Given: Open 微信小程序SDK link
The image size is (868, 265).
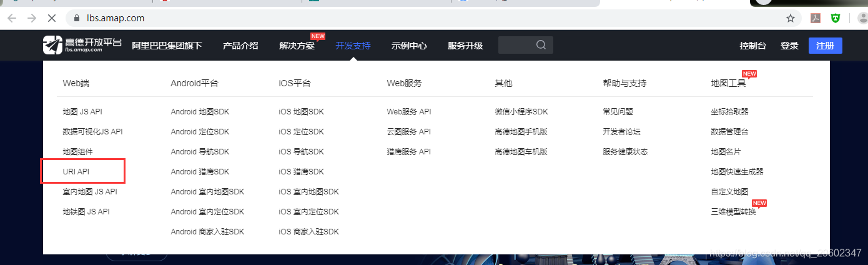Looking at the screenshot, I should point(521,112).
